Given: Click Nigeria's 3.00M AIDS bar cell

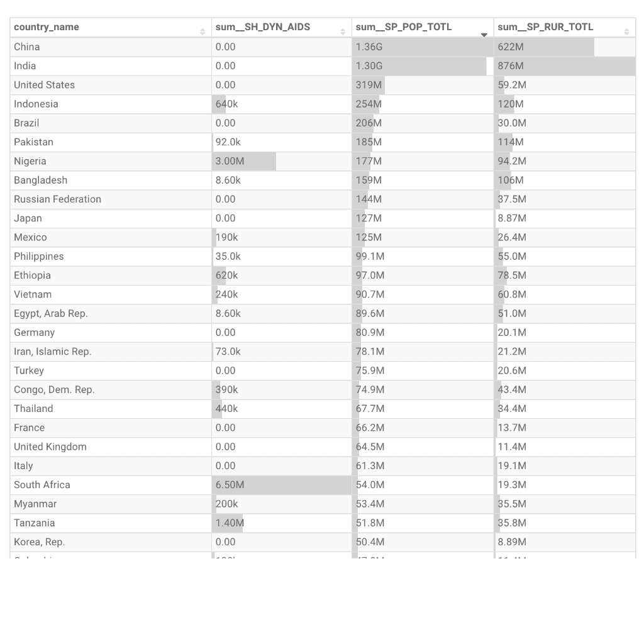Looking at the screenshot, I should [x=282, y=162].
